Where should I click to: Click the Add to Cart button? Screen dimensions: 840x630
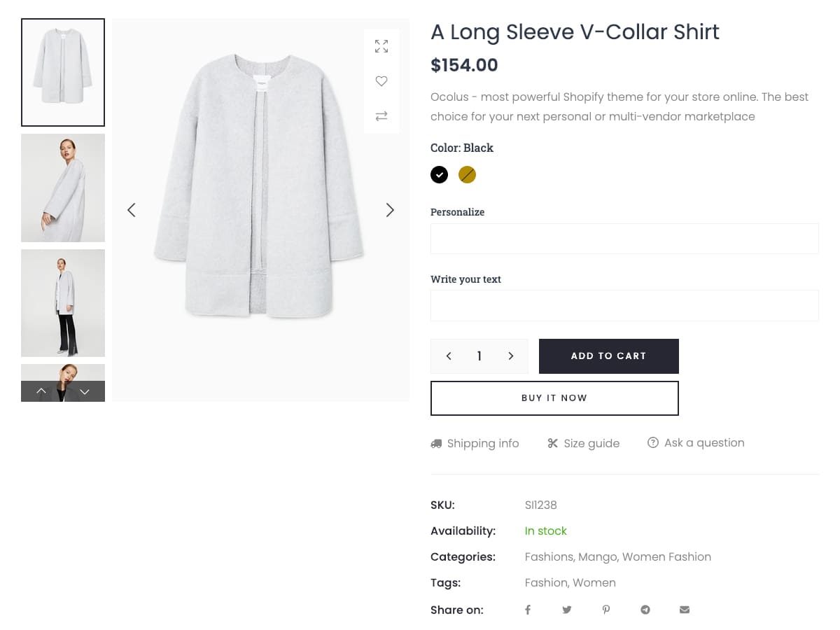(x=608, y=356)
